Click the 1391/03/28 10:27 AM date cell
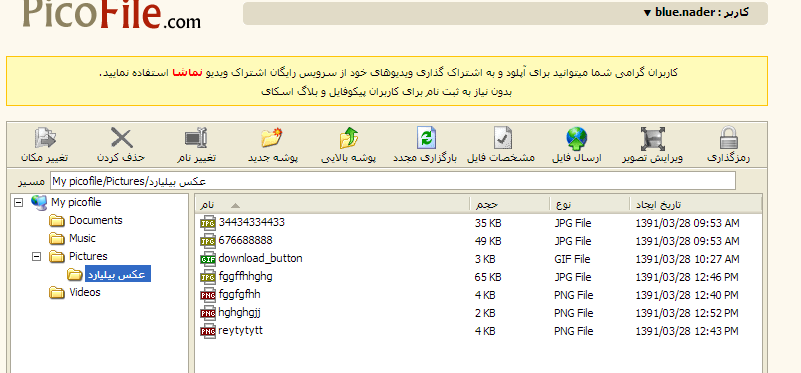The width and height of the screenshot is (801, 373). pos(687,259)
